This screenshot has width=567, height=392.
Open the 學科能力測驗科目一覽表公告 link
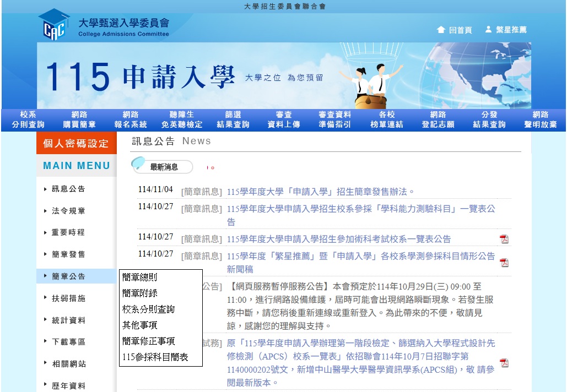coord(361,209)
